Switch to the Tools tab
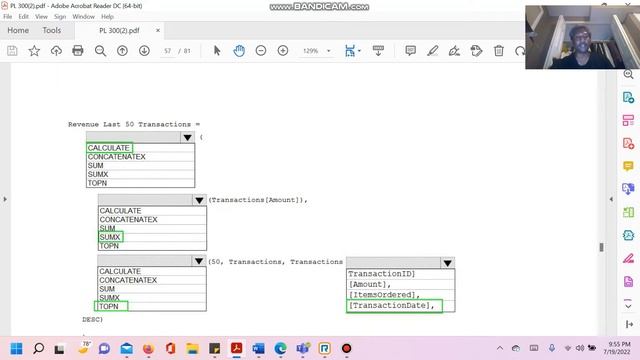 pos(52,30)
